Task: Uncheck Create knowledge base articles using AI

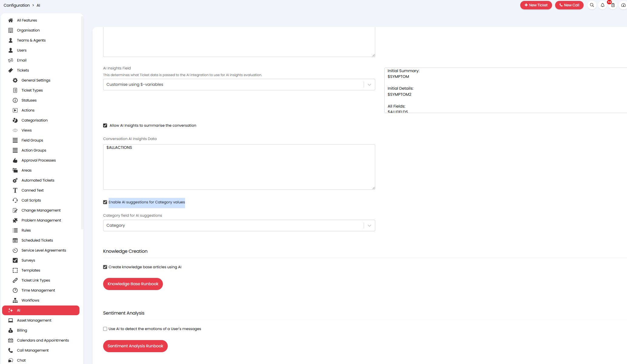Action: [105, 267]
